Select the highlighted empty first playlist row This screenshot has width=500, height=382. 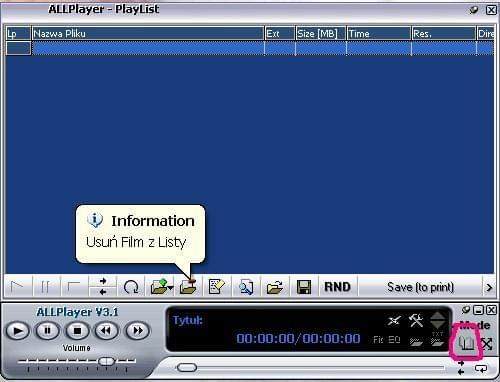point(249,48)
